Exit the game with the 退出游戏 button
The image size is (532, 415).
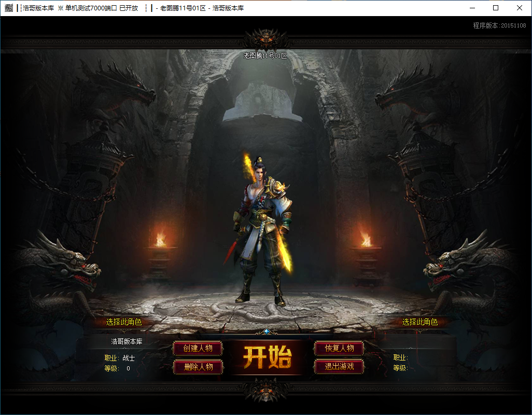339,366
